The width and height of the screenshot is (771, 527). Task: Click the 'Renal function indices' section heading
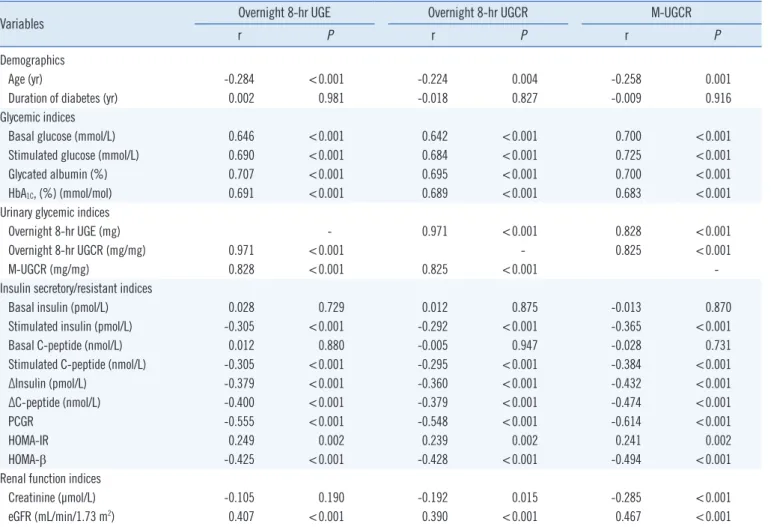[50, 479]
